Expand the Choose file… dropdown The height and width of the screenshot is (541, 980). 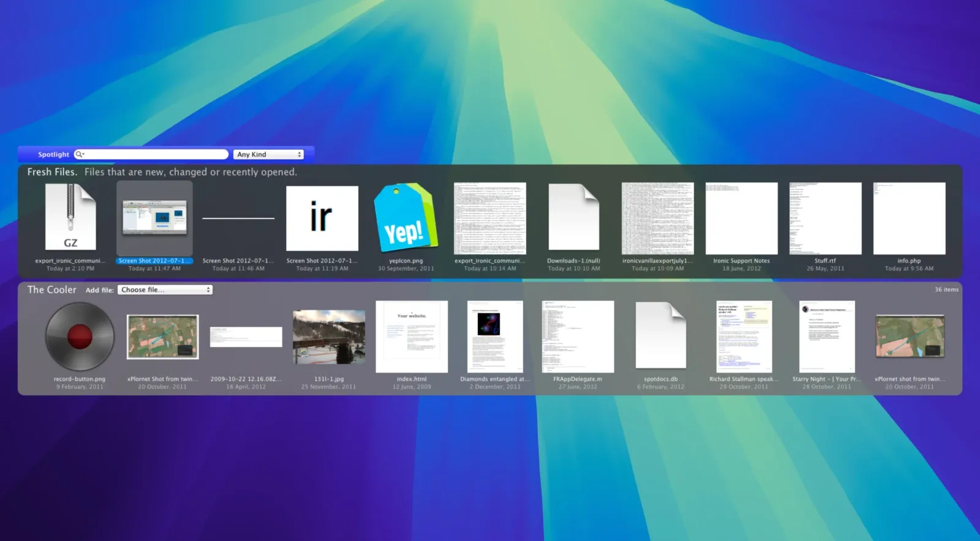click(165, 290)
